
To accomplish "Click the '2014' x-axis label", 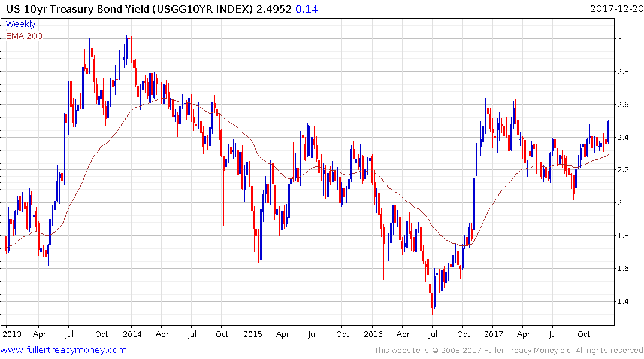I will point(132,334).
